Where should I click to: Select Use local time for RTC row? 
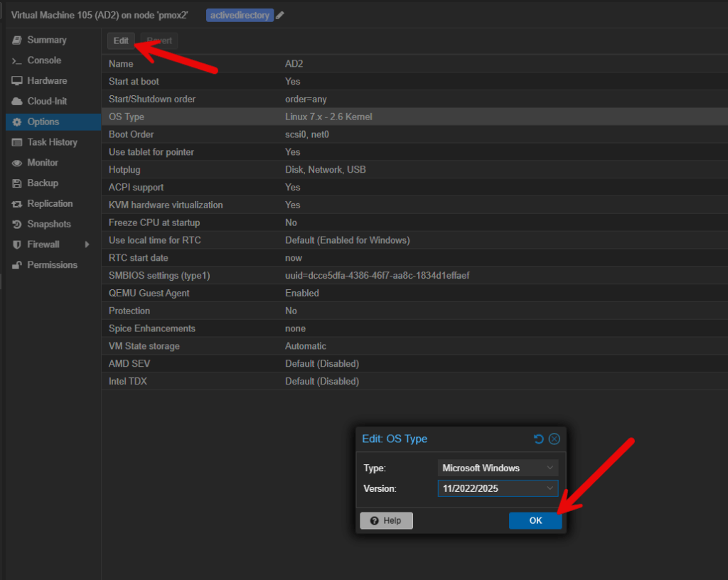pyautogui.click(x=414, y=240)
